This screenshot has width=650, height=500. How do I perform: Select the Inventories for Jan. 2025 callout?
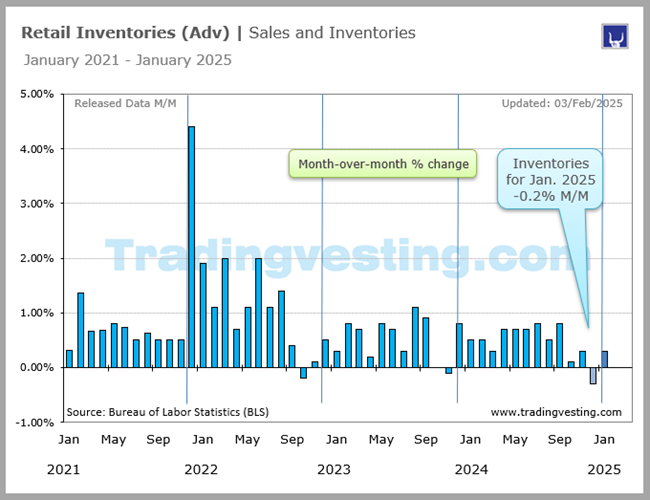(x=553, y=179)
